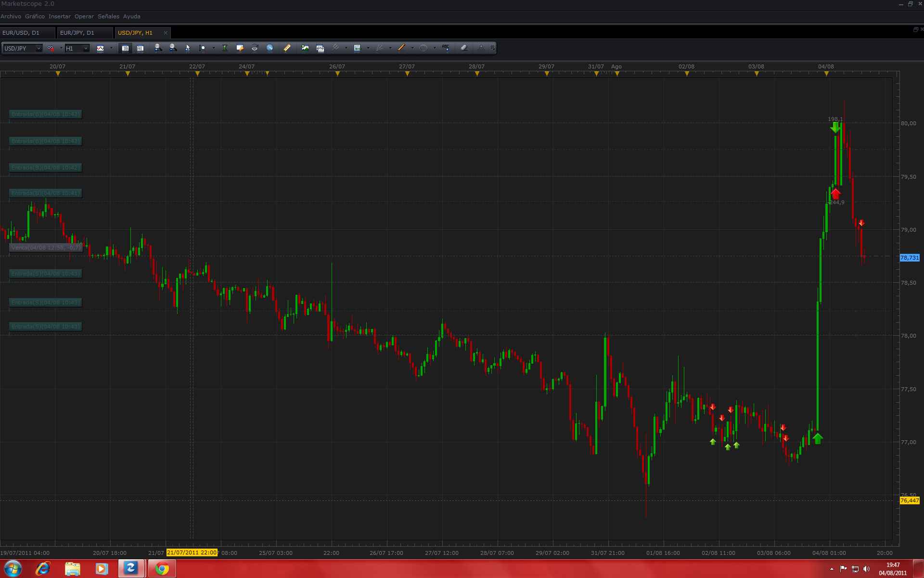Click the Venta(04/08 12:58) order label
This screenshot has height=578, width=924.
tap(46, 248)
